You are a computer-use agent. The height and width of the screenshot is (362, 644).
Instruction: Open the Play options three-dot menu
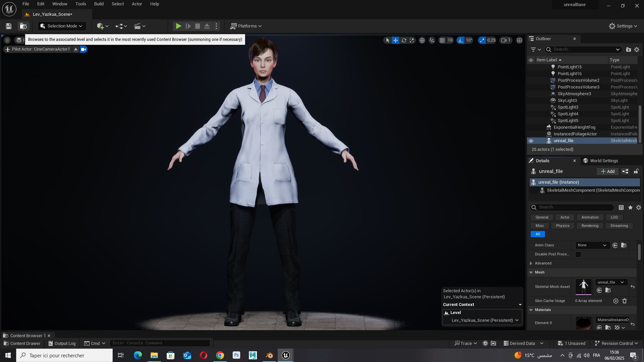pyautogui.click(x=216, y=26)
